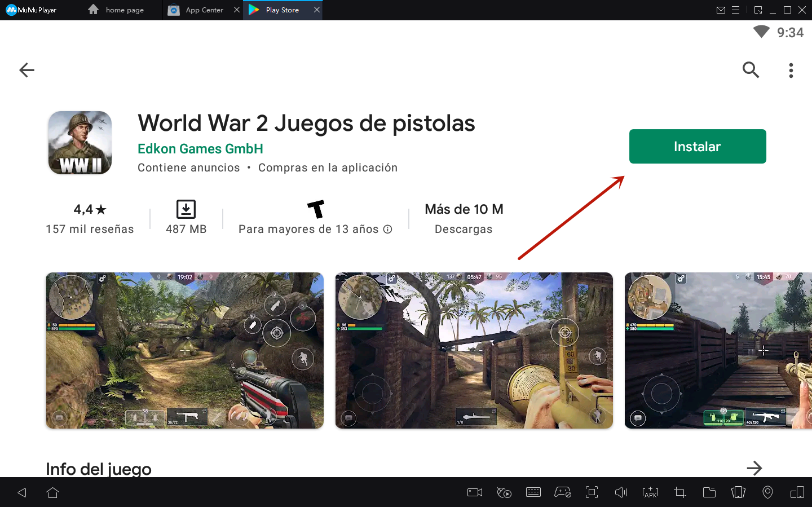
Task: Open the gamepad settings icon
Action: 563,493
